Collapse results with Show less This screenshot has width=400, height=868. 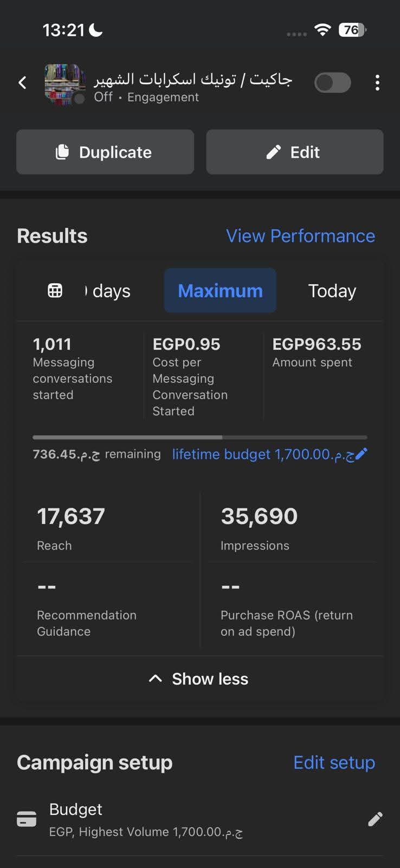pos(199,679)
